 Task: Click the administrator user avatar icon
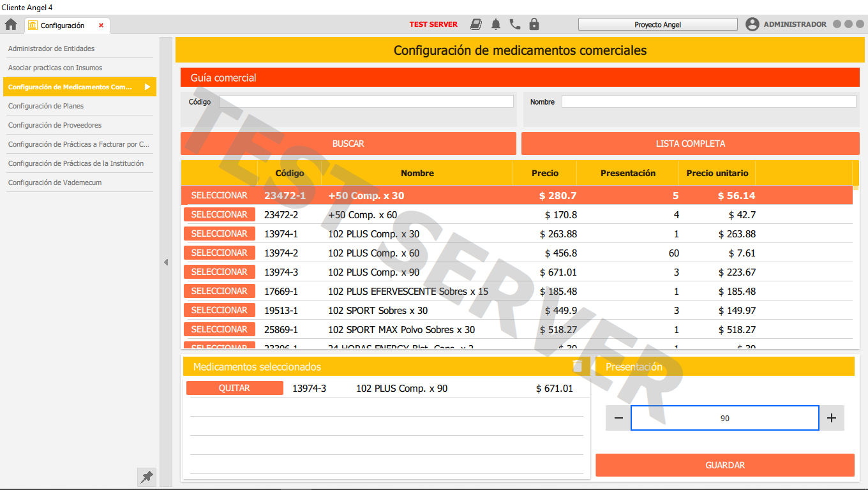[752, 25]
